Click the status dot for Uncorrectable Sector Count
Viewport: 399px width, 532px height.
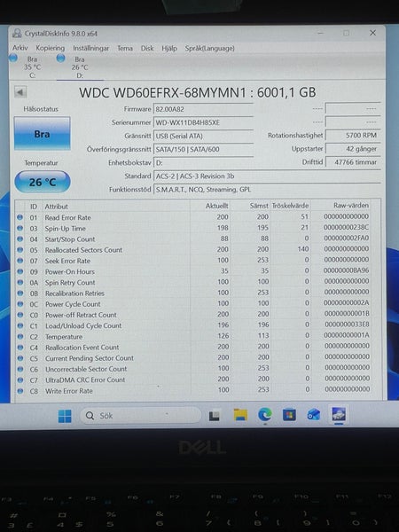pos(20,369)
